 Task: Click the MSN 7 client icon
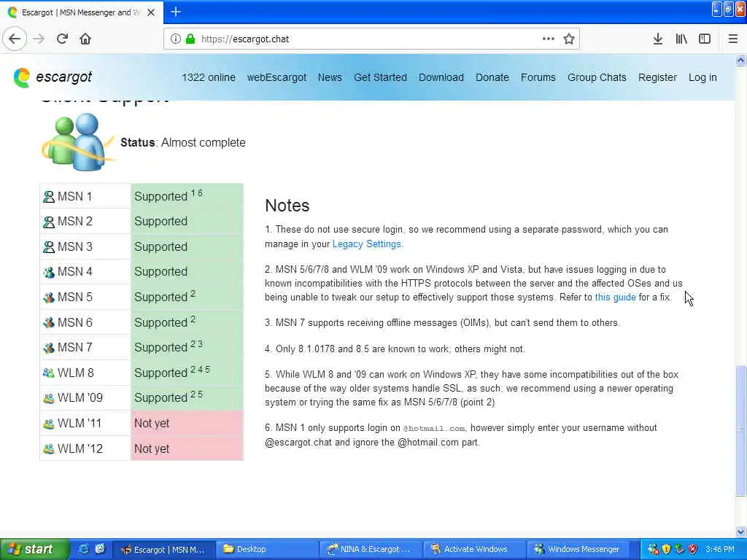pos(49,348)
